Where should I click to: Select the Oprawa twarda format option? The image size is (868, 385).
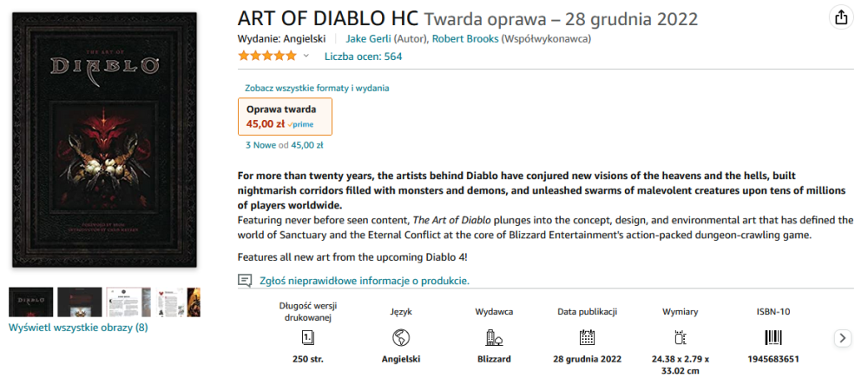coord(285,116)
